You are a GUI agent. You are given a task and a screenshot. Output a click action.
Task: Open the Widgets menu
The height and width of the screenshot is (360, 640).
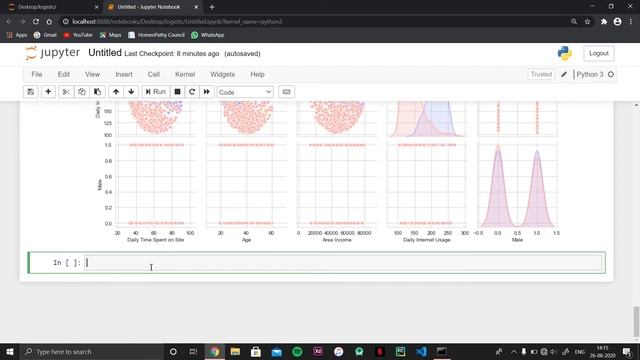222,74
